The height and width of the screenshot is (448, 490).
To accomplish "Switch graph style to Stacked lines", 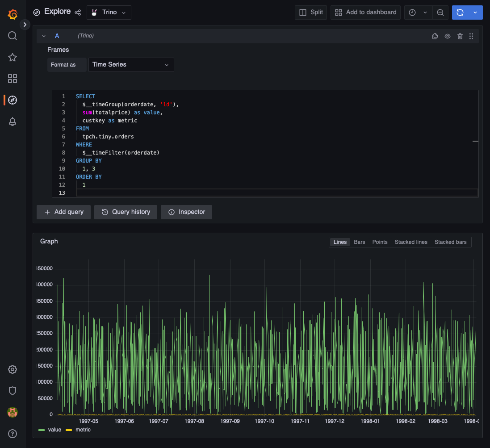I will coord(411,242).
